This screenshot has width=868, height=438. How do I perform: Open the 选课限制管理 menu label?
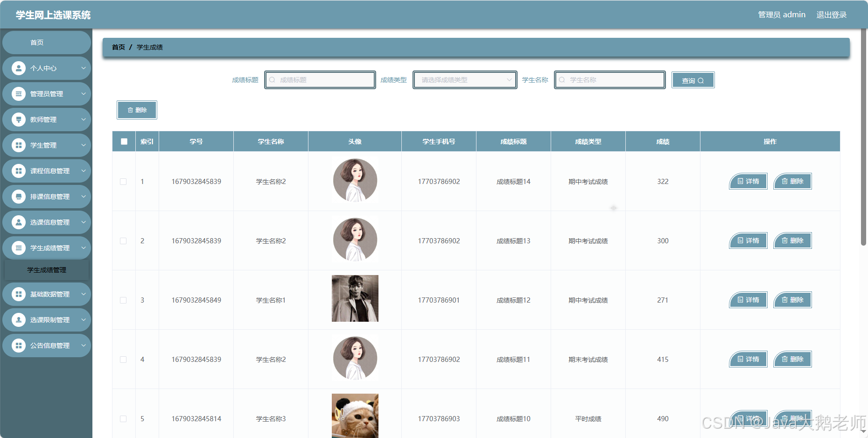50,320
